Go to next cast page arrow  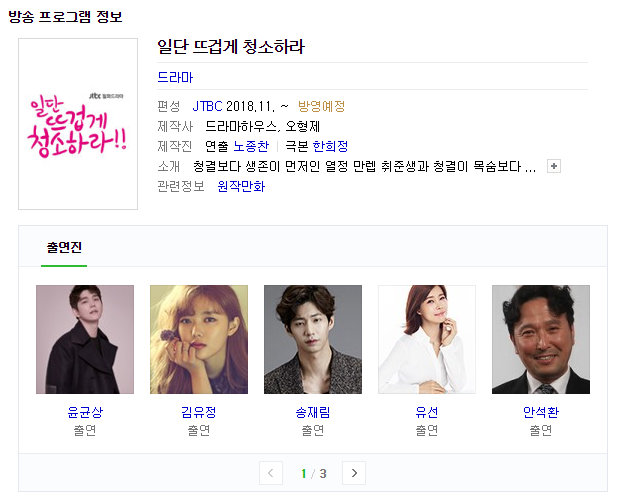[354, 473]
